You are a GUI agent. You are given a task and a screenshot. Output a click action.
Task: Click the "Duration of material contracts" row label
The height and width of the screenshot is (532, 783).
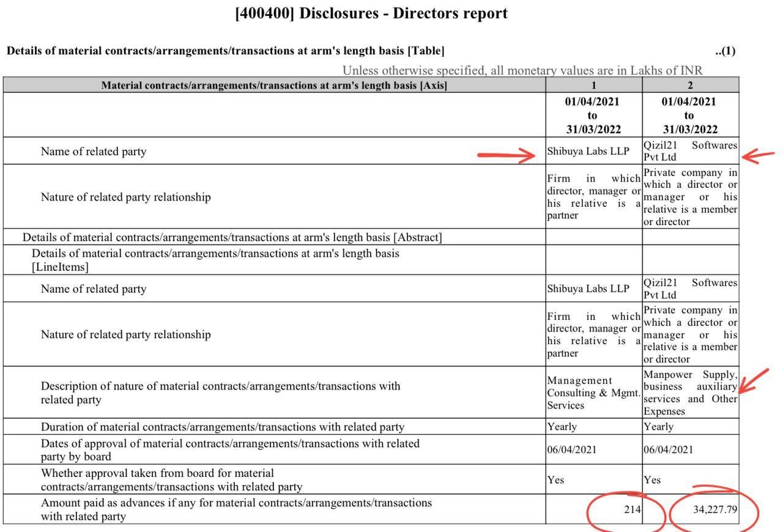click(223, 427)
